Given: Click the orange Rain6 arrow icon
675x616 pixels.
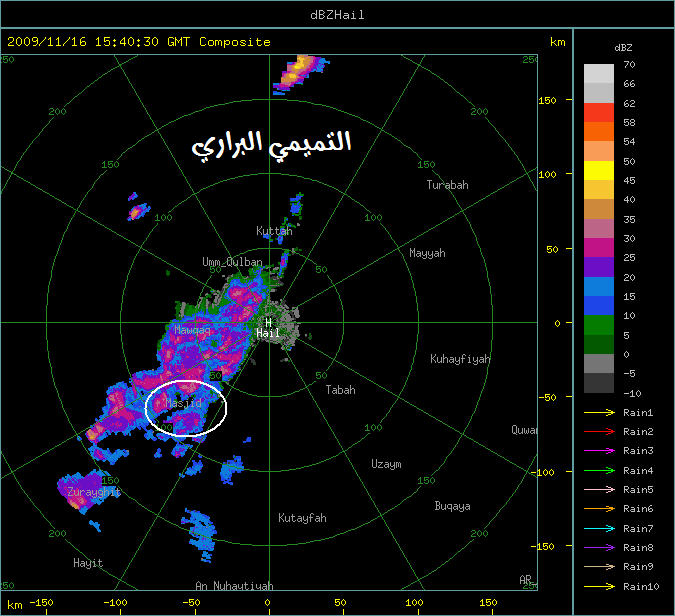Looking at the screenshot, I should (x=599, y=509).
